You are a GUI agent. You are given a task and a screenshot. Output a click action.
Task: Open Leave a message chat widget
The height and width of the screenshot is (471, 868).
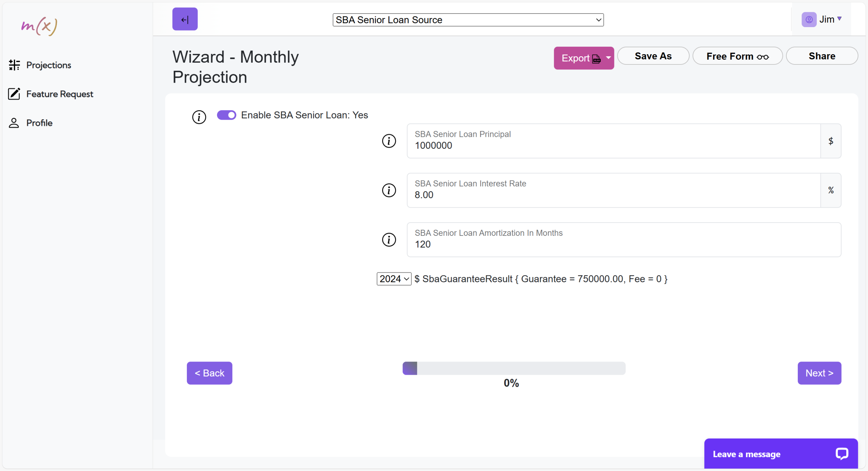781,454
